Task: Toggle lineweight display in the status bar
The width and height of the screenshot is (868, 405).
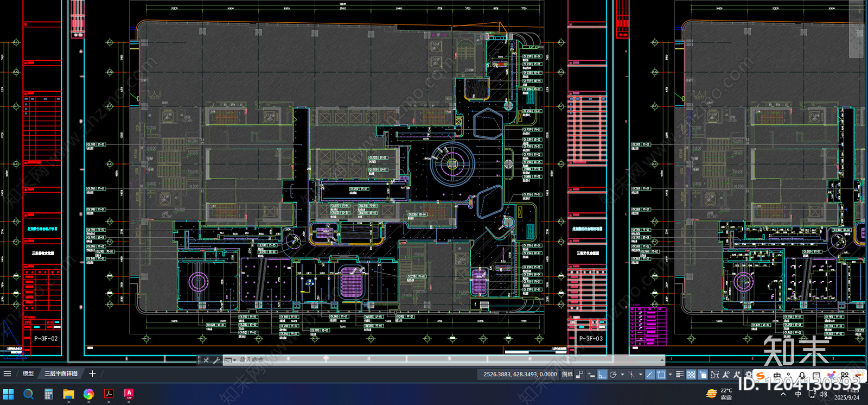Action: 680,374
